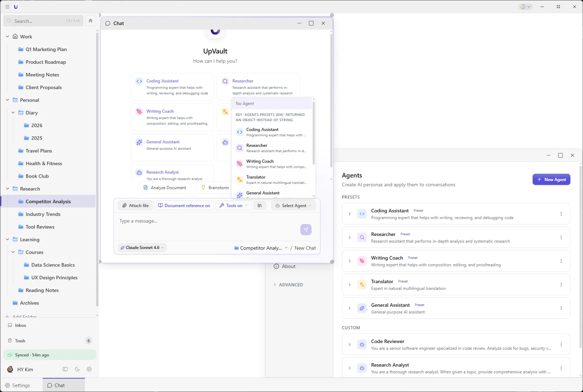Click the hamburger menu icon at top-left
583x392 pixels.
7,7
